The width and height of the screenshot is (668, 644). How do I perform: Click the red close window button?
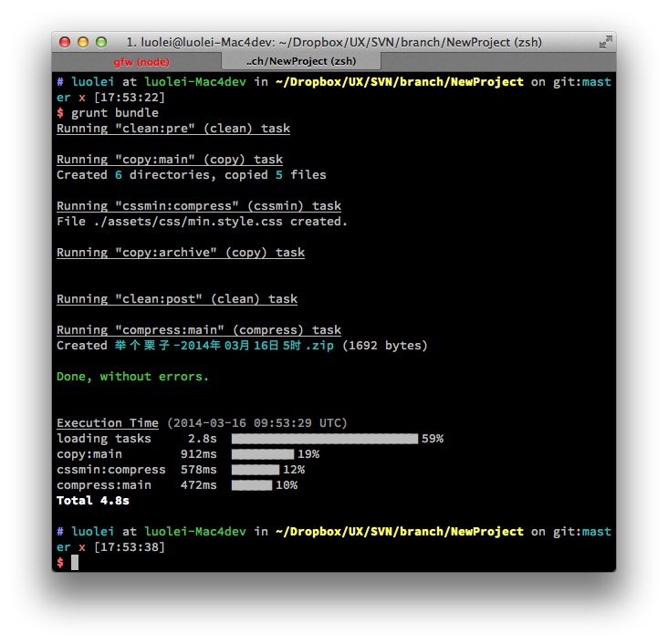click(x=65, y=42)
